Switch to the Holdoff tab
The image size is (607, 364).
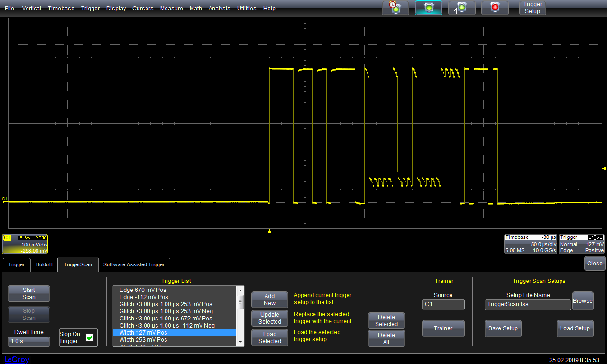[x=45, y=264]
